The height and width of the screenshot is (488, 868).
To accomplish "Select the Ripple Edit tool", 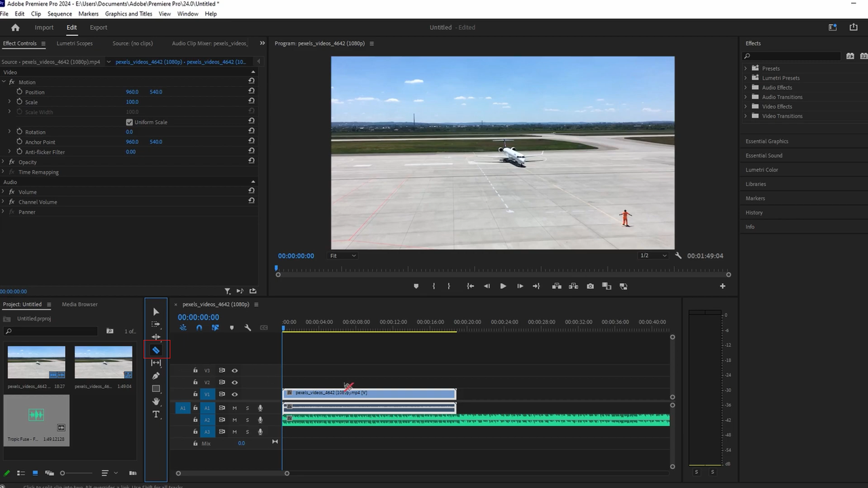I will click(156, 337).
